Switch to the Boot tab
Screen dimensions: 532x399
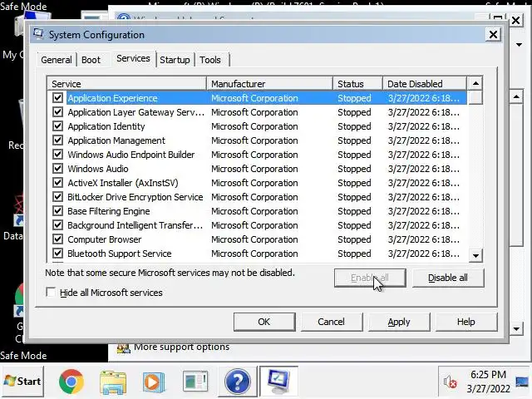click(91, 60)
